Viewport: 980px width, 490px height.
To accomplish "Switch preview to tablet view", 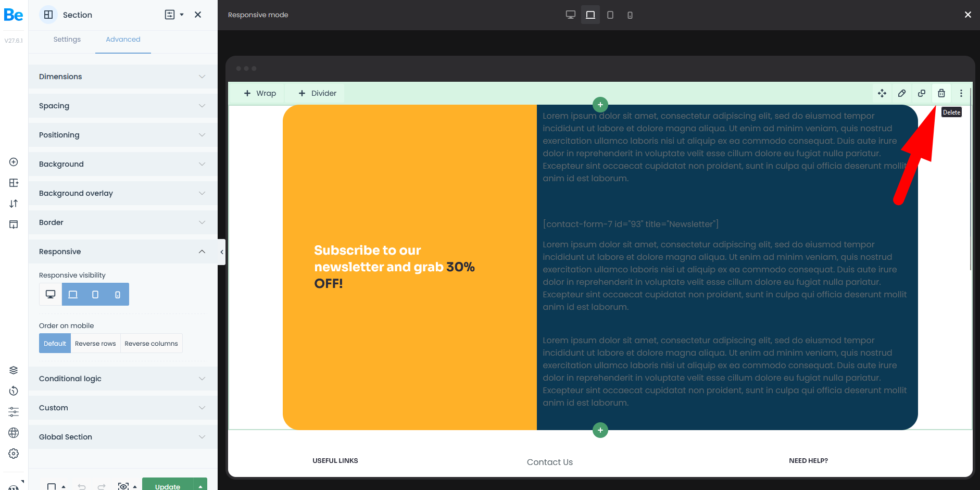I will pyautogui.click(x=610, y=15).
